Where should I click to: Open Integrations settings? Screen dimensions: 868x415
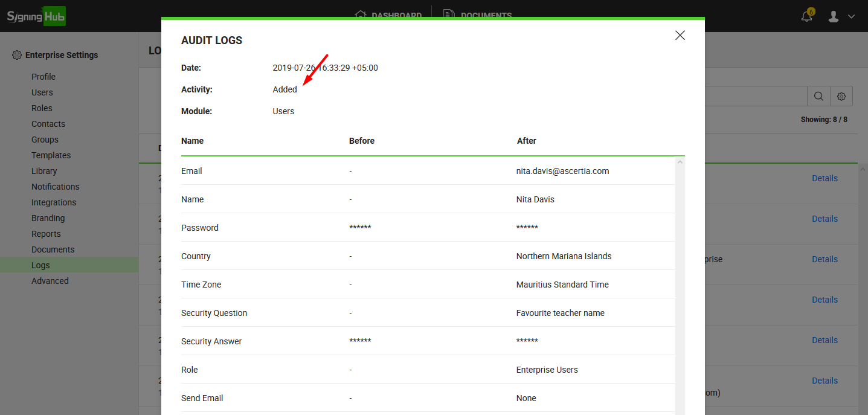54,202
